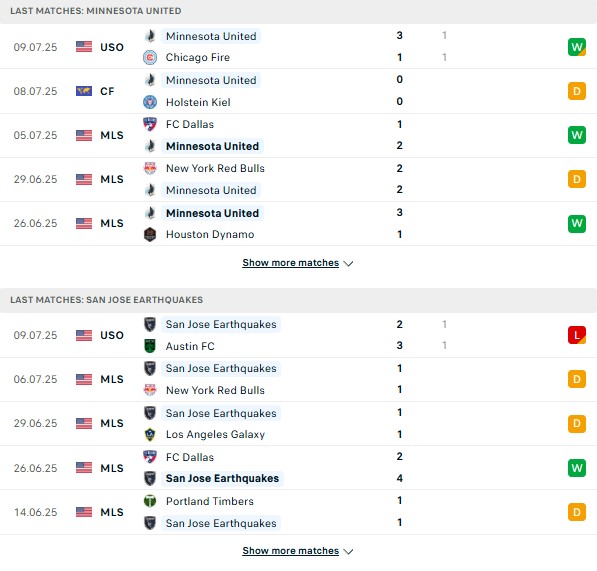Open the Holstein Kiel team name link
The width and height of the screenshot is (597, 571).
pos(198,102)
